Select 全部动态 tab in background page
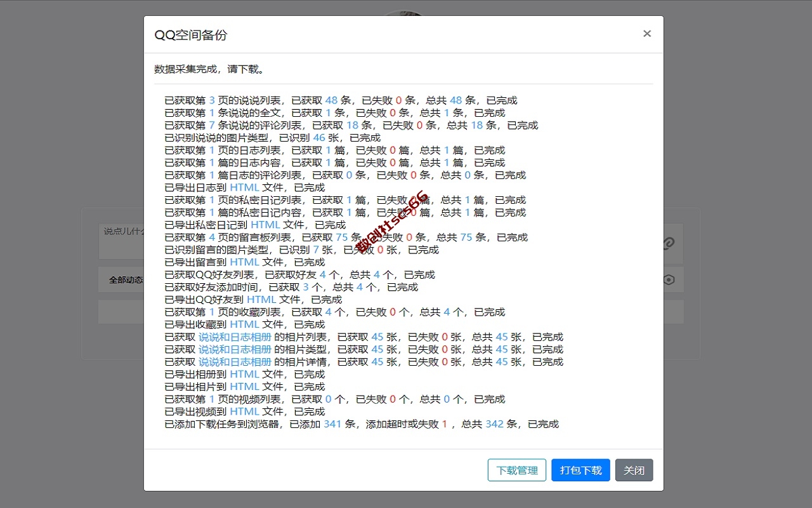The height and width of the screenshot is (508, 812). coord(126,279)
